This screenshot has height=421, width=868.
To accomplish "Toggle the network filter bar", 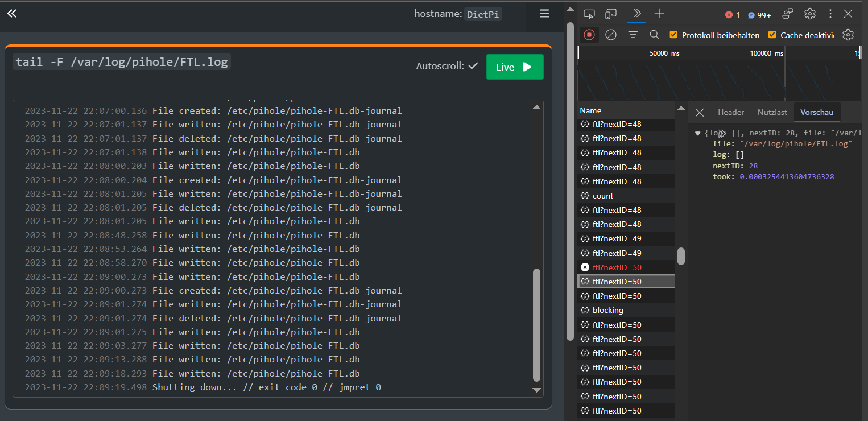I will point(633,35).
